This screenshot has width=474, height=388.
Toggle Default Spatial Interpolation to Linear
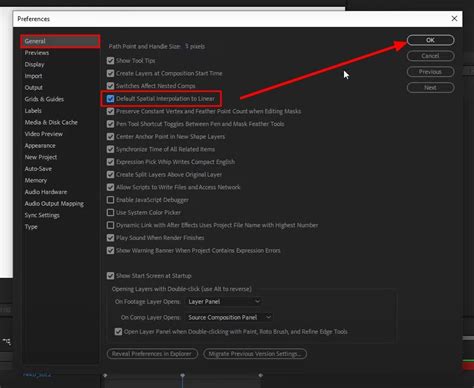point(110,99)
